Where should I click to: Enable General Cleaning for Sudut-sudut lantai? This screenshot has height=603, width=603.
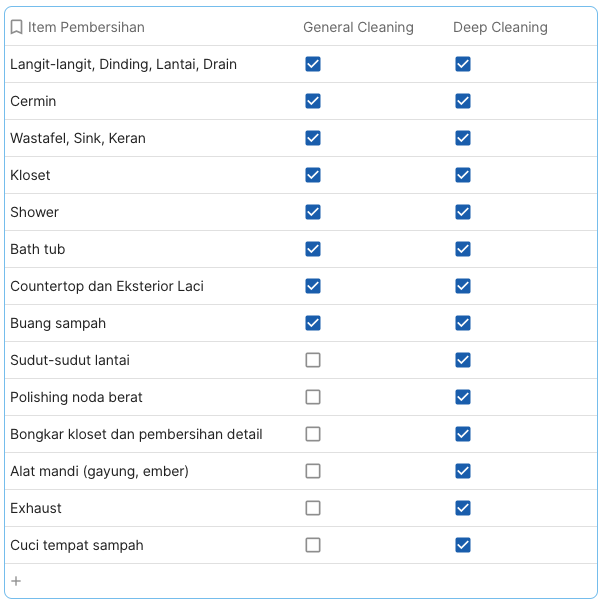point(313,360)
